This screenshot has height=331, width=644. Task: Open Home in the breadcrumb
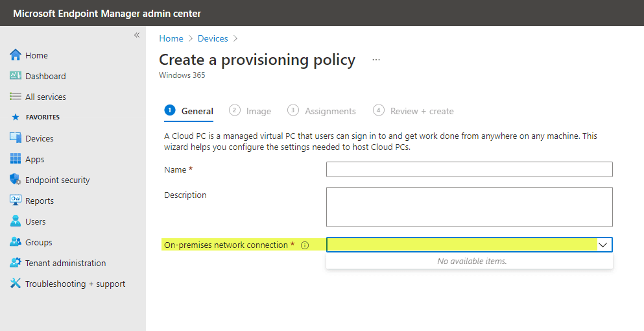tap(171, 38)
